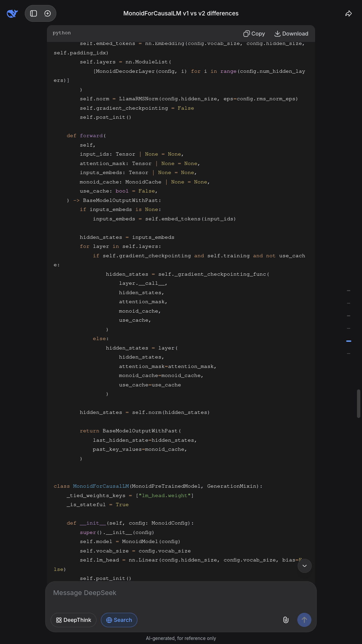Jump to bottom with the chevron-down button
Viewport: 362px width, 644px height.
click(x=304, y=566)
